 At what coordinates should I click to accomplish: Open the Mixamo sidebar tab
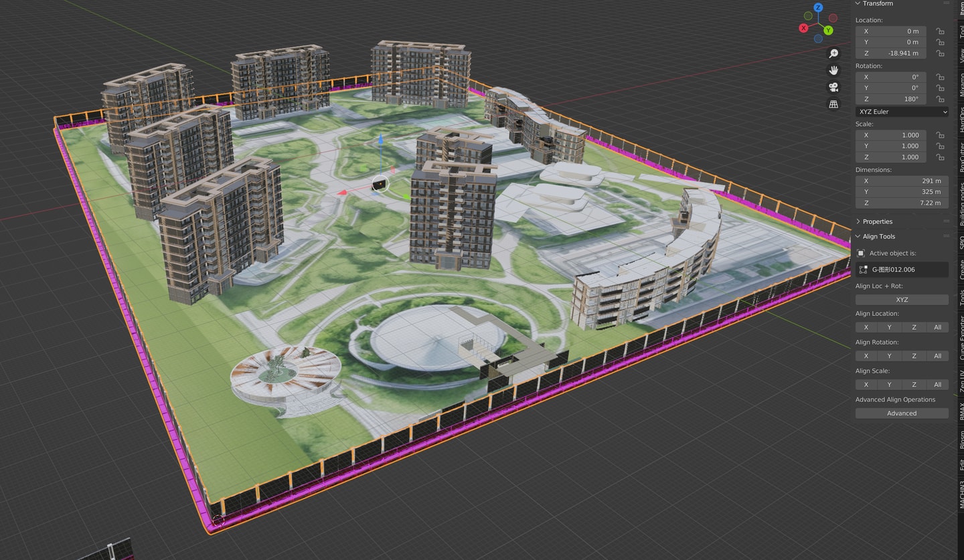[x=961, y=85]
